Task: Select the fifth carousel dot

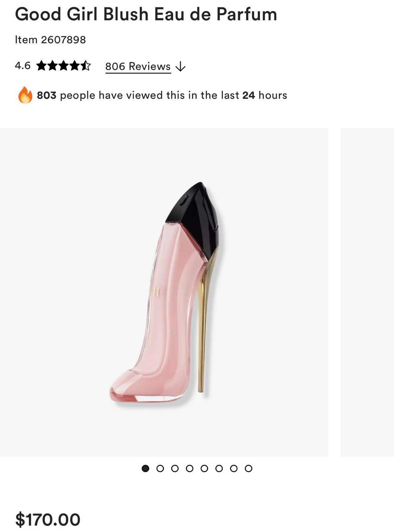Action: pos(204,468)
